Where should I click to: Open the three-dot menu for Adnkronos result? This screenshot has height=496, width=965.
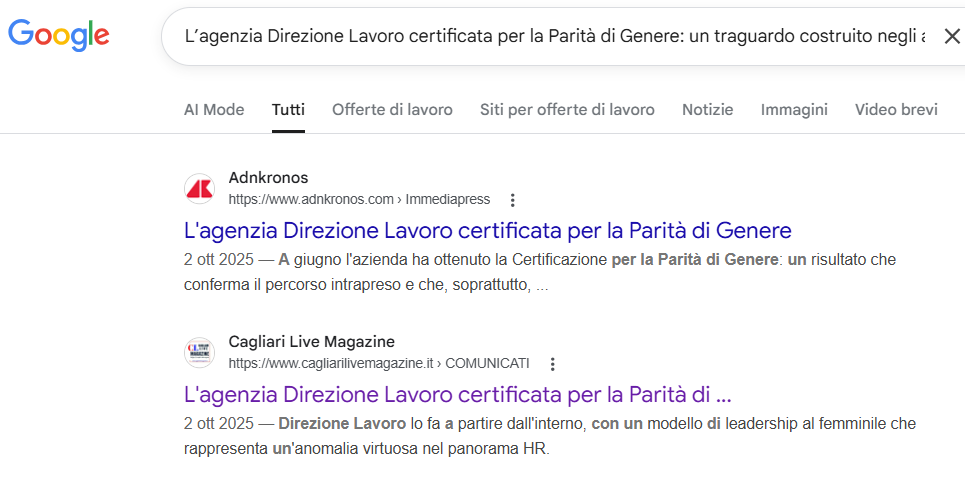coord(513,200)
